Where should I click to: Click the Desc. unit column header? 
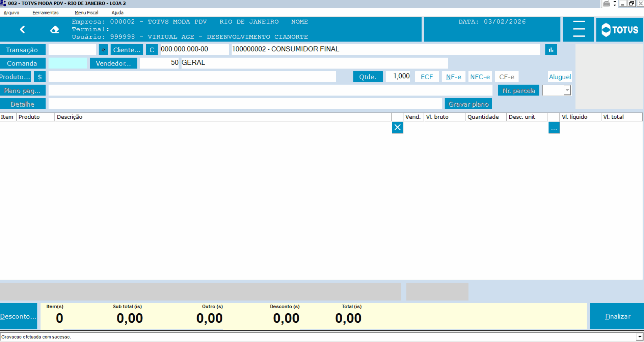[527, 117]
